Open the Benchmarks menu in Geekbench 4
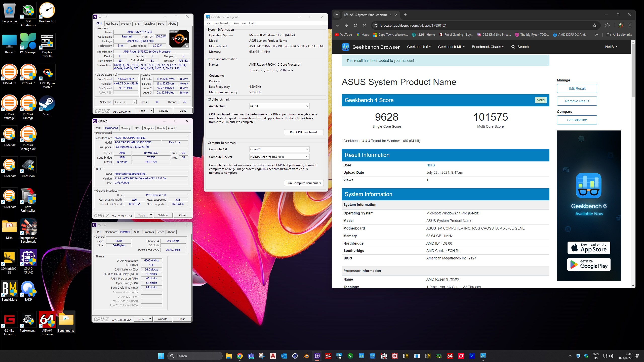644x362 pixels. click(222, 23)
